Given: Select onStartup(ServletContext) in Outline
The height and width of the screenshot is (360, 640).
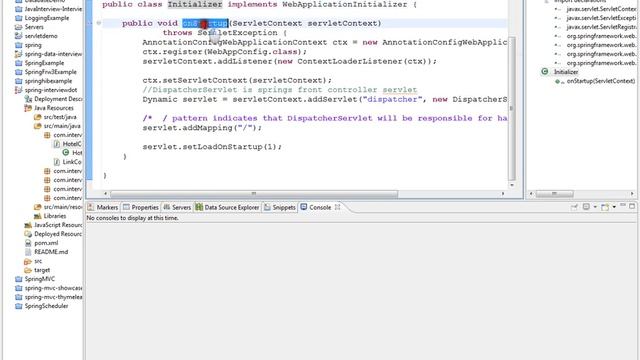Looking at the screenshot, I should pyautogui.click(x=601, y=81).
